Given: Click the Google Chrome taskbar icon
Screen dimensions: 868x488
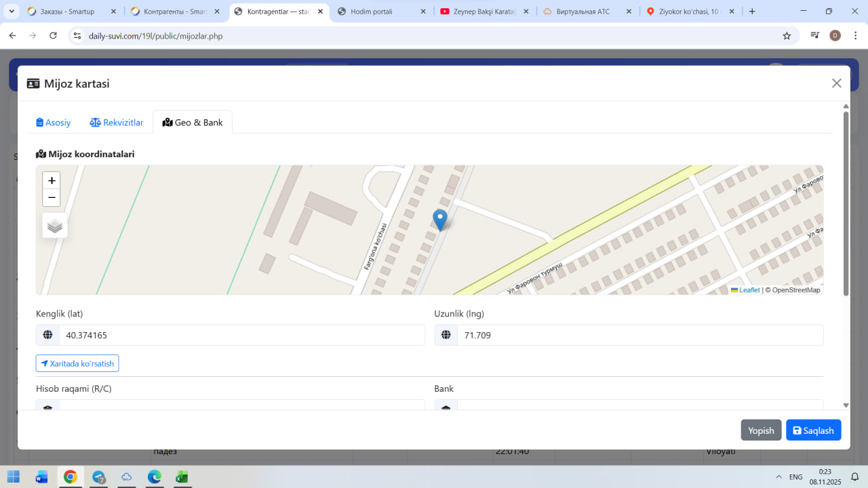Looking at the screenshot, I should pyautogui.click(x=70, y=477).
